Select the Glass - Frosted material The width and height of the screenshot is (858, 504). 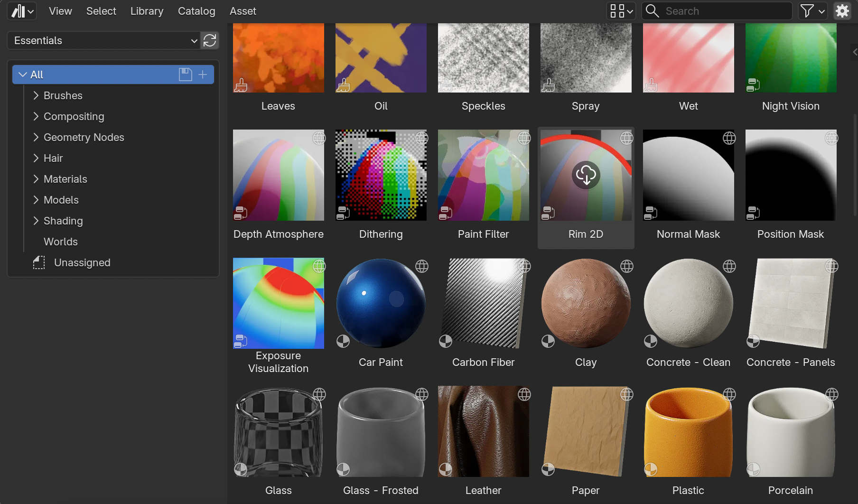tap(381, 431)
